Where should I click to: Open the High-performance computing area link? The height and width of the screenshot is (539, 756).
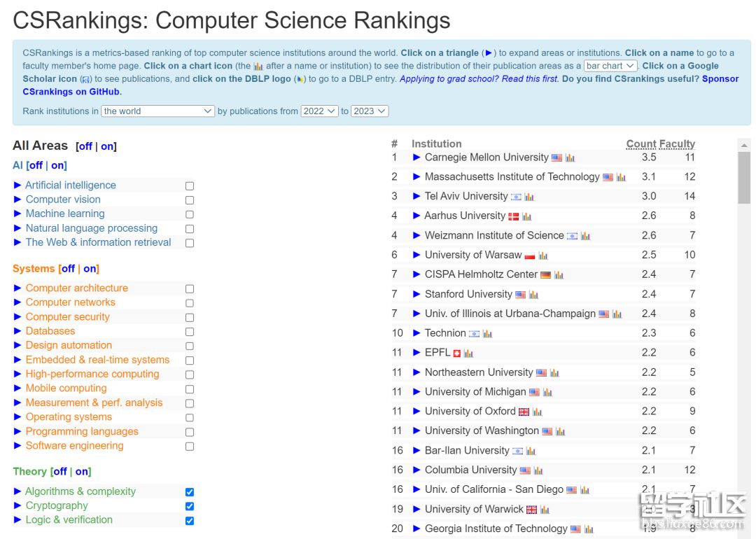(92, 374)
